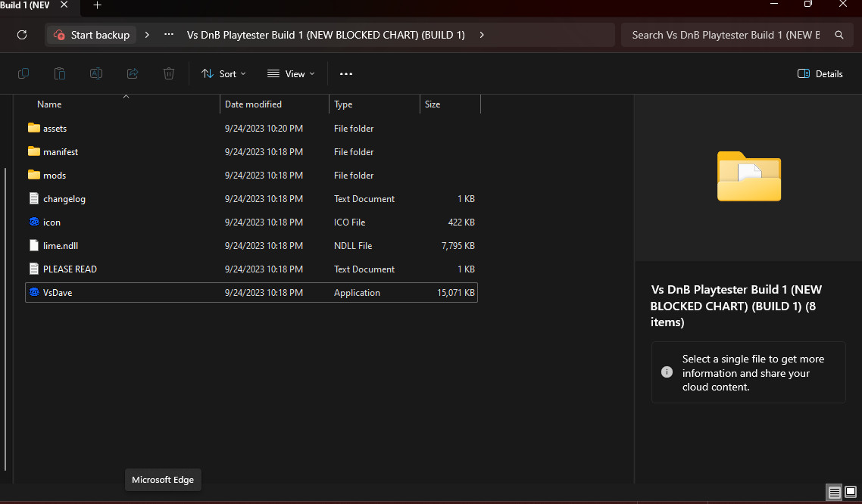Click the magnifier icon in the search box

(x=838, y=34)
